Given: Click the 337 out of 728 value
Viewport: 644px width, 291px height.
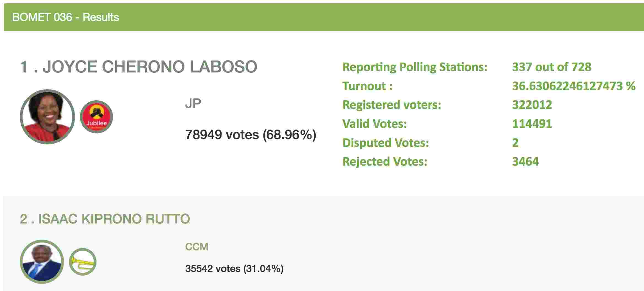Looking at the screenshot, I should coord(551,67).
